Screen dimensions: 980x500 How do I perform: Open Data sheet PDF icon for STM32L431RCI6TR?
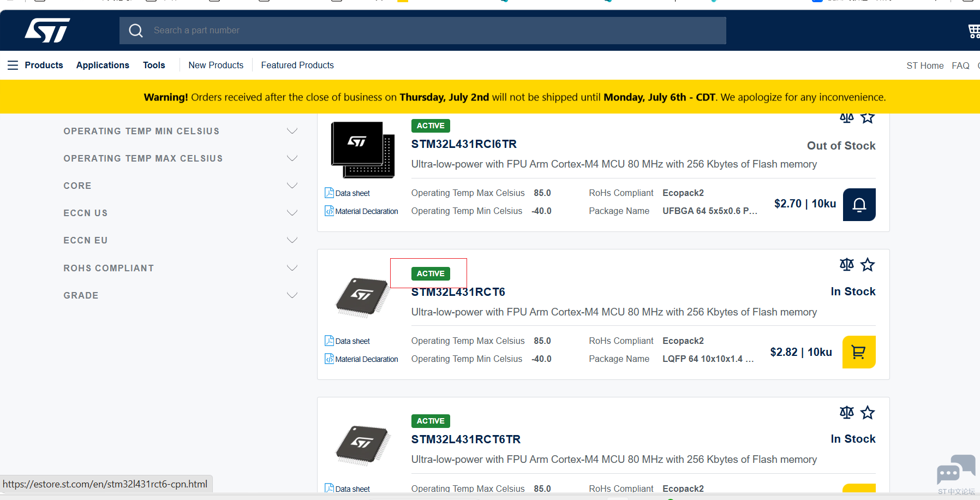[329, 193]
